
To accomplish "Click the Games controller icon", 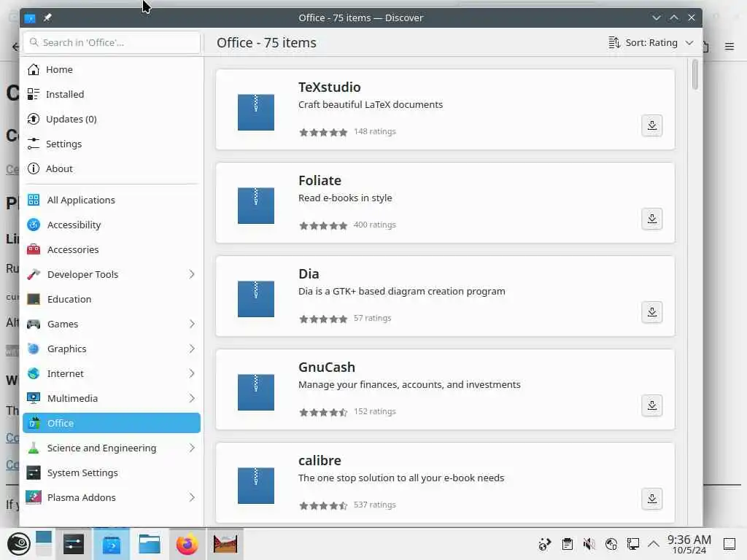I will coord(34,324).
